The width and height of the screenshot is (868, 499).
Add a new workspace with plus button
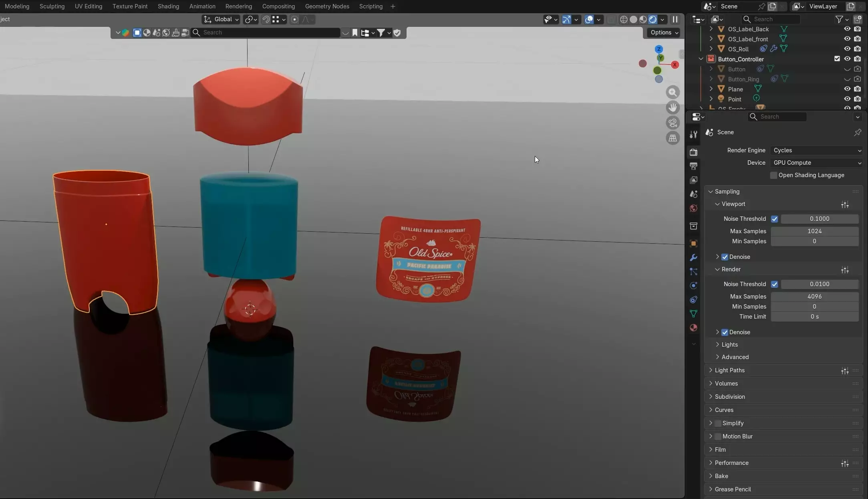(393, 6)
